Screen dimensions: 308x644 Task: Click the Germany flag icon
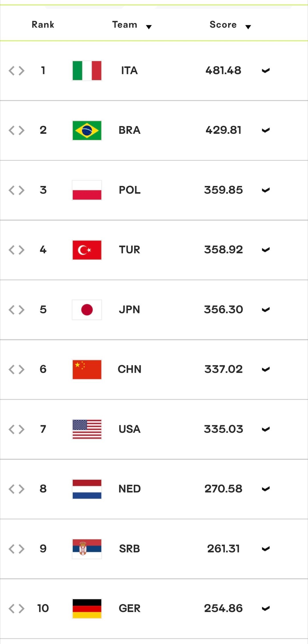point(87,609)
